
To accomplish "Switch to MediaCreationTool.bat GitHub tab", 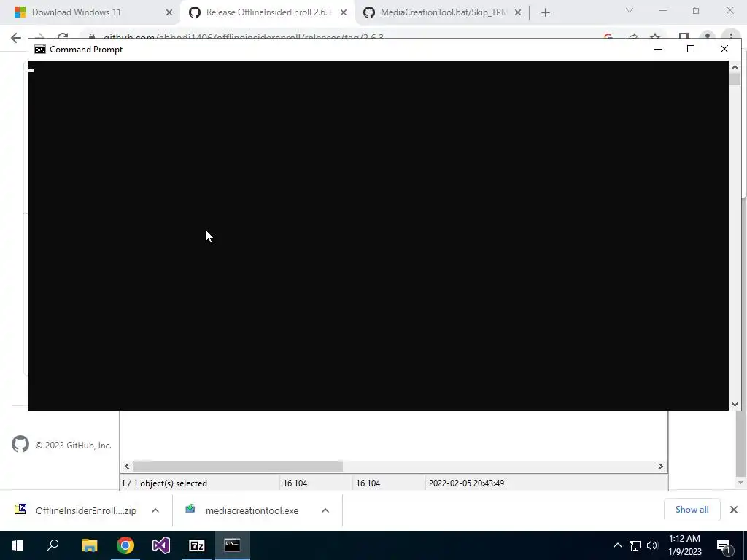I will (x=442, y=12).
